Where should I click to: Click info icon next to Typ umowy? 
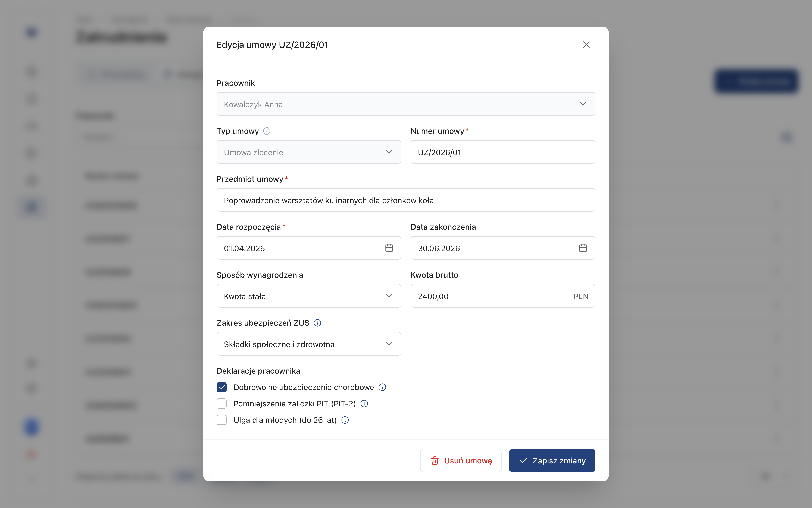coord(267,131)
